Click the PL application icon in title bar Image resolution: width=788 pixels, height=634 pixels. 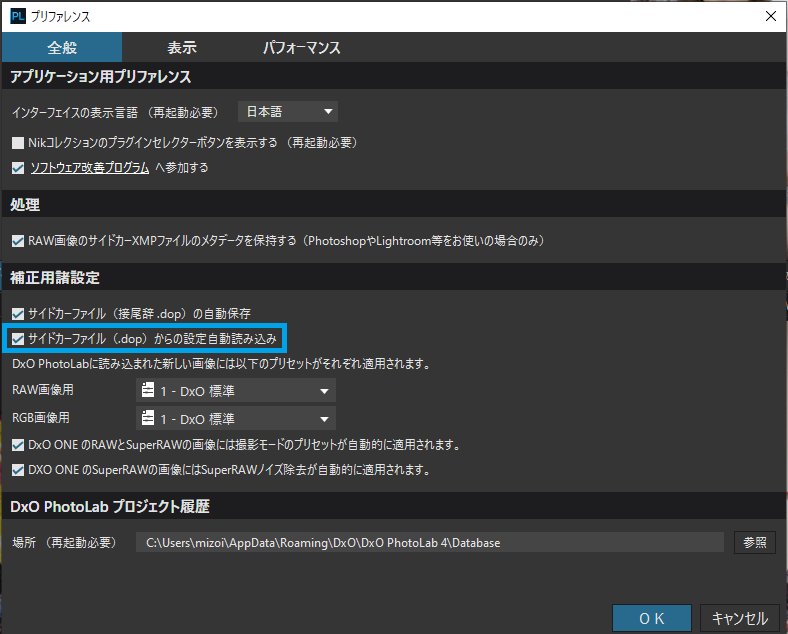[x=18, y=17]
